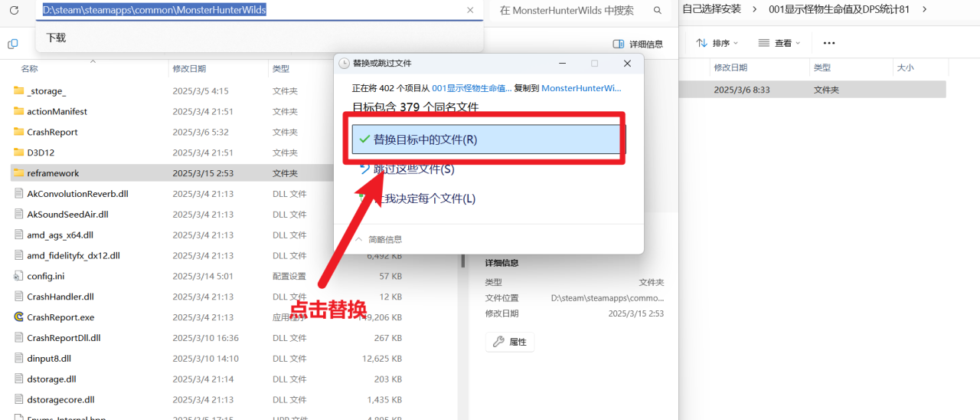Sort right window by 类型 column

tap(822, 67)
